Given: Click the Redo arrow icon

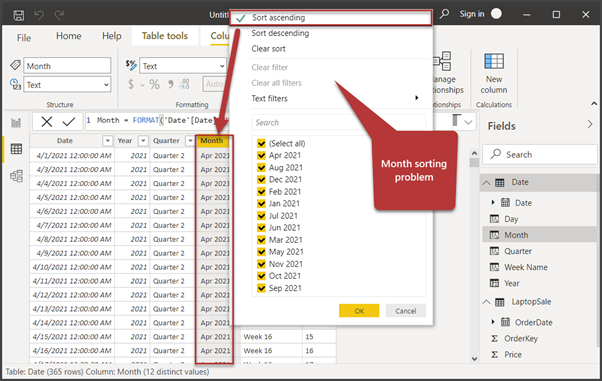Looking at the screenshot, I should coord(59,15).
